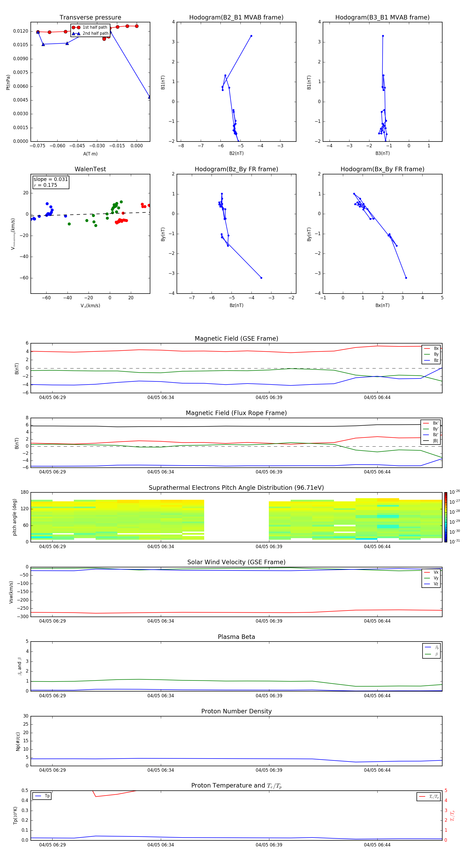
Task: Click the 'Bz(nT)' x-axis label
Action: point(236,305)
